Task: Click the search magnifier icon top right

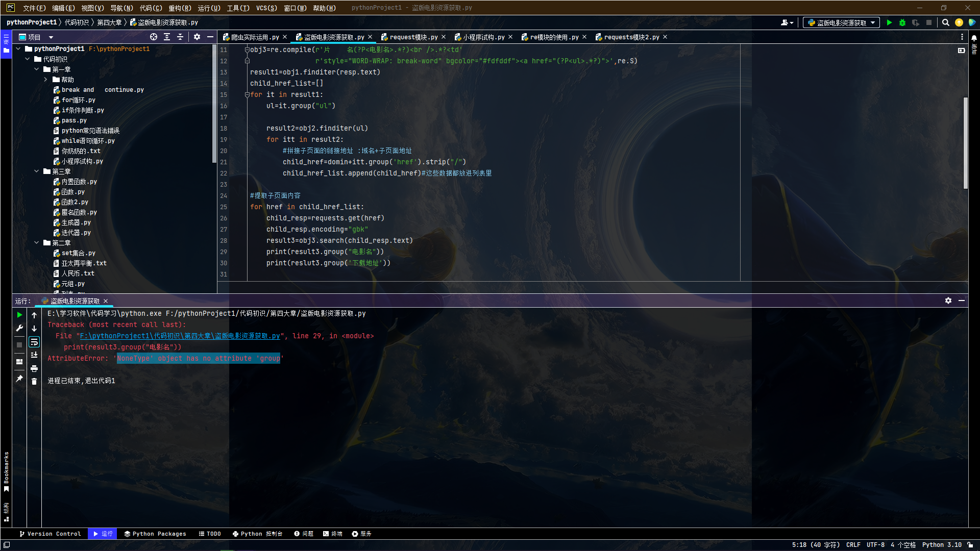Action: [x=946, y=22]
